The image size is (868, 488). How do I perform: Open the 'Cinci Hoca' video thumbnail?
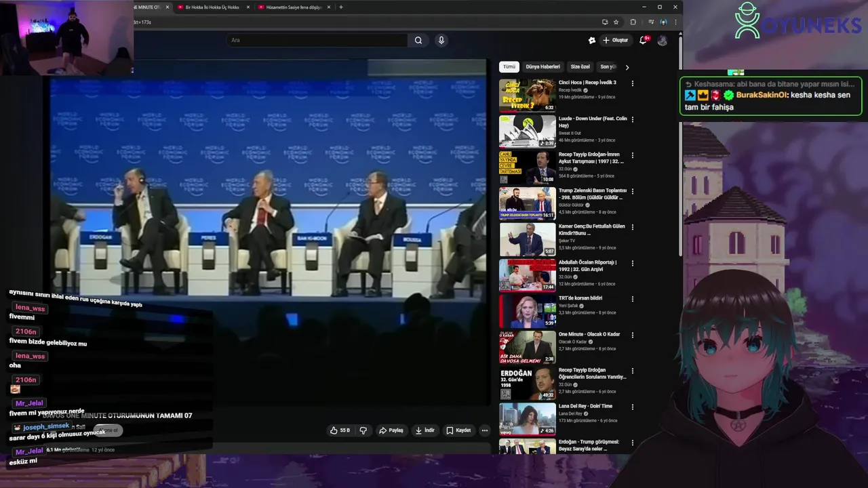[528, 95]
